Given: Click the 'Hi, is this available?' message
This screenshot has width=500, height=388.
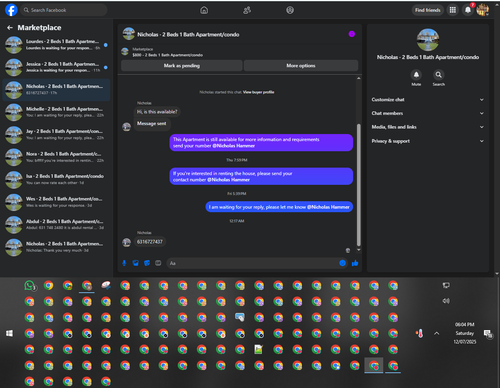Looking at the screenshot, I should 157,112.
